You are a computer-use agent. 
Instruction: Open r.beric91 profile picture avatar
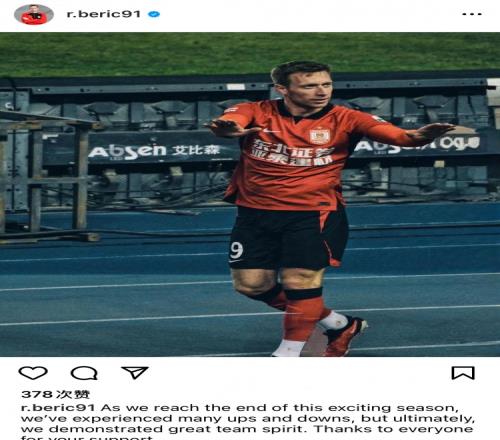coord(34,14)
